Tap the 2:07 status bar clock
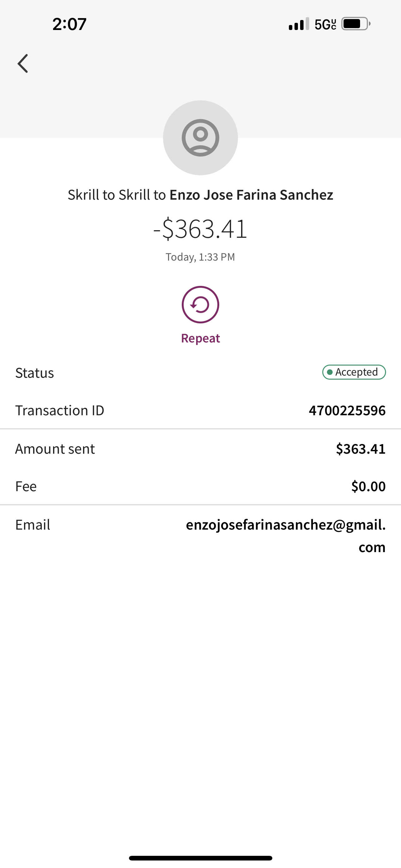This screenshot has height=868, width=401. click(x=69, y=24)
